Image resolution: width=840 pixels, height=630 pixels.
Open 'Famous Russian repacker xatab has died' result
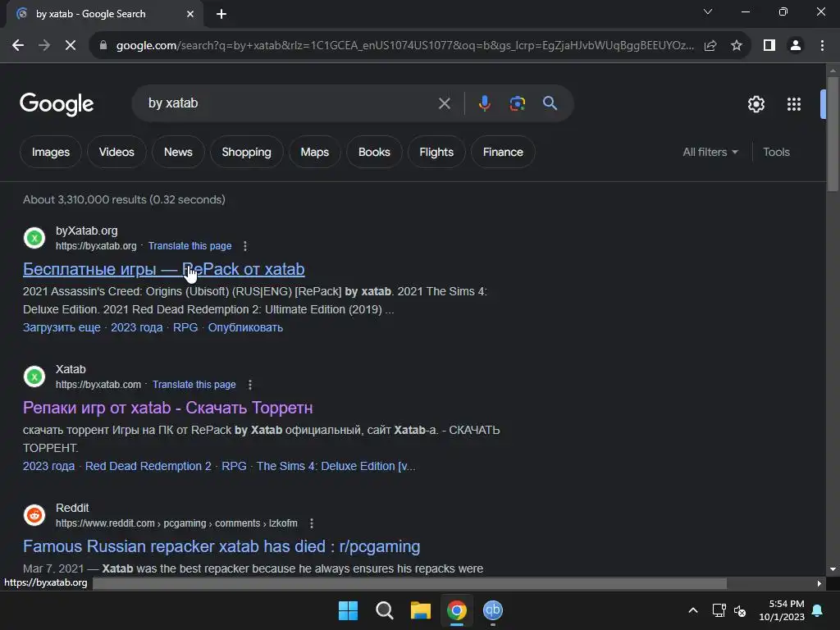[x=221, y=546]
